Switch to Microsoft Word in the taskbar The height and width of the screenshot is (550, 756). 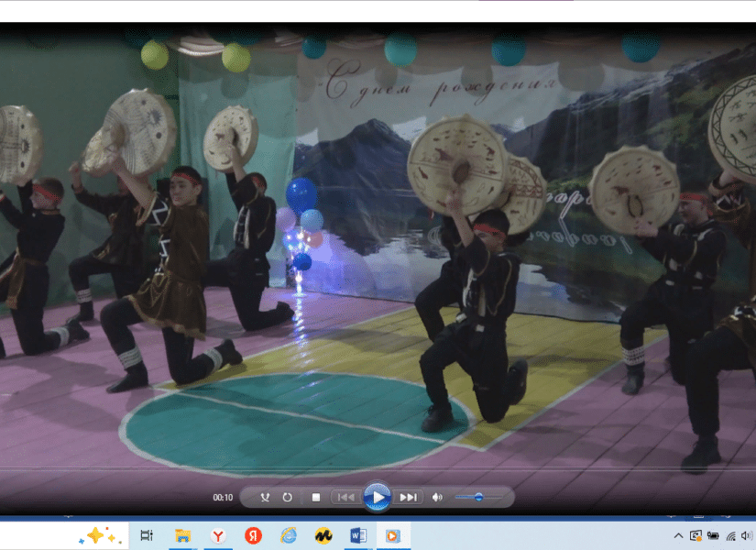pos(358,535)
